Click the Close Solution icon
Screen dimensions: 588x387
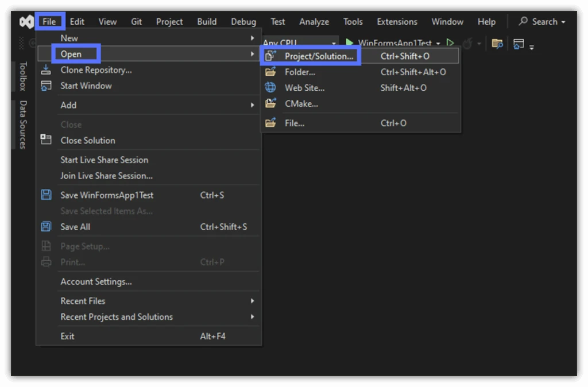(x=46, y=140)
